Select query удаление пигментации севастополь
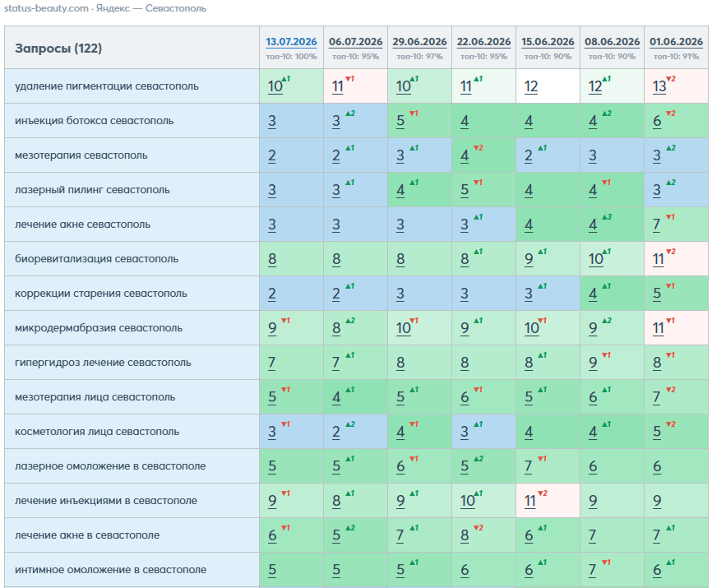 pos(107,86)
